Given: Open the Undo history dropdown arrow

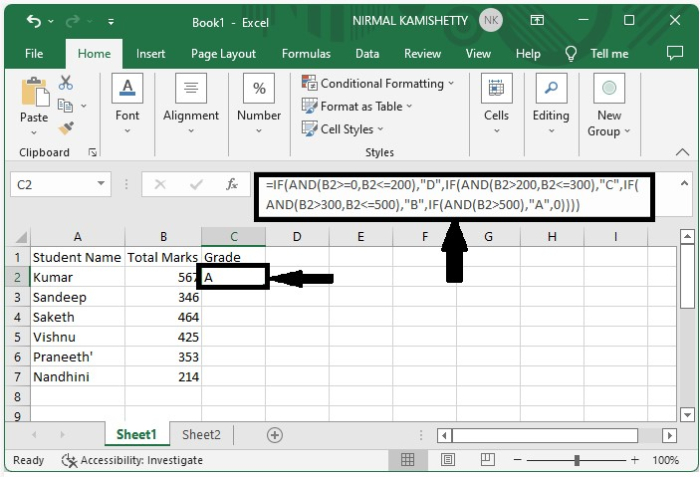Looking at the screenshot, I should 51,21.
